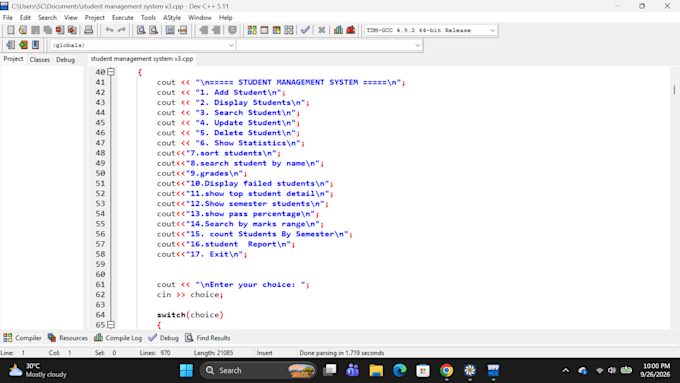Click the Close All toolbar icon

pyautogui.click(x=72, y=30)
